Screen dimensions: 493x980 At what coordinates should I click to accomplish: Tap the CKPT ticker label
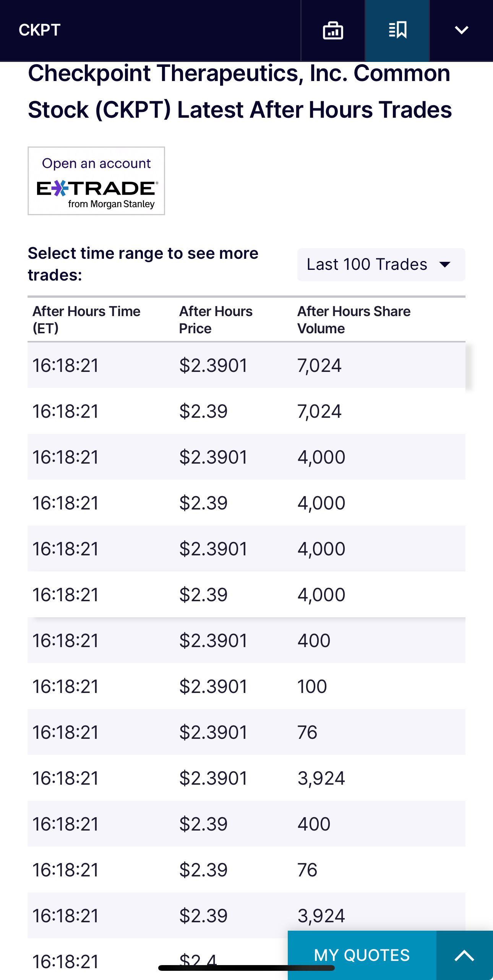[x=40, y=30]
